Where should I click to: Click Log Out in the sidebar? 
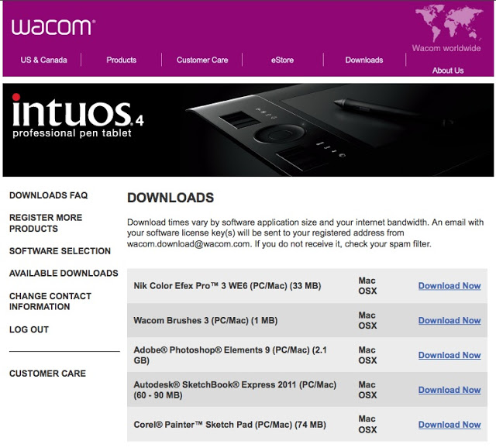tap(29, 329)
